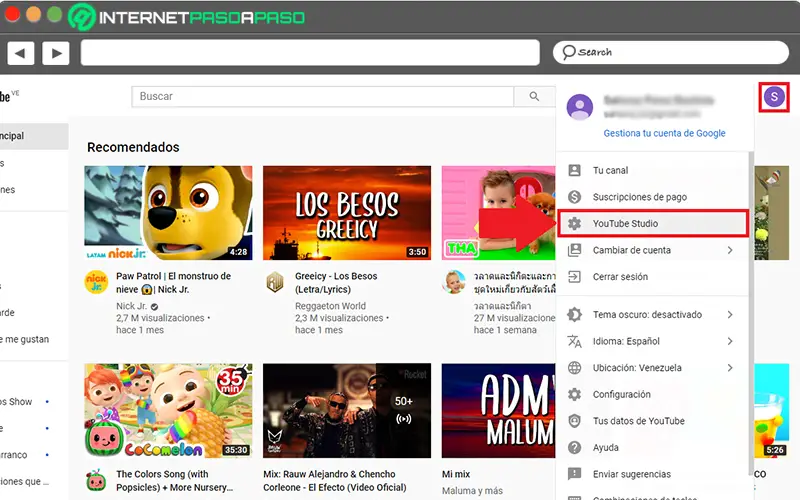Image resolution: width=800 pixels, height=500 pixels.
Task: Click the account menu vertical scrollbar
Action: [x=750, y=314]
